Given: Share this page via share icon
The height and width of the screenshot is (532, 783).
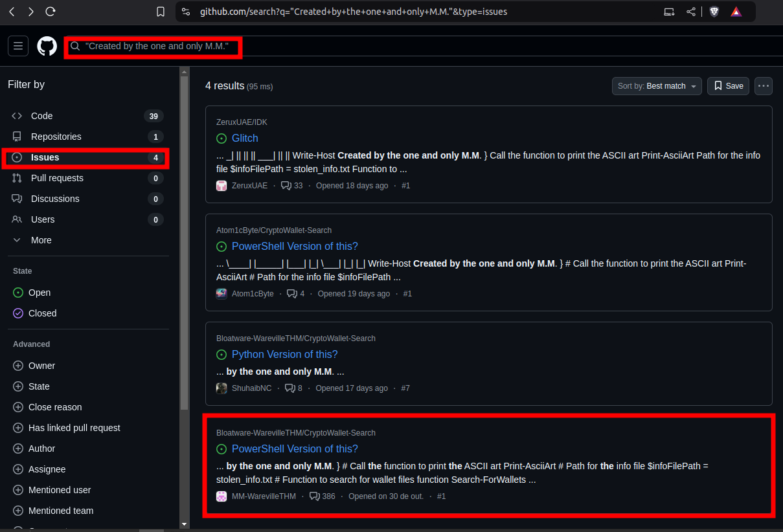Looking at the screenshot, I should tap(691, 12).
